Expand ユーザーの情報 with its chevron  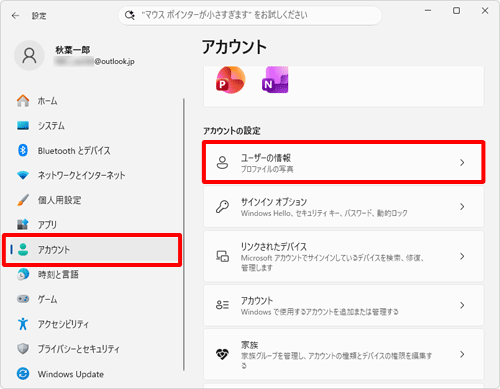pos(462,162)
